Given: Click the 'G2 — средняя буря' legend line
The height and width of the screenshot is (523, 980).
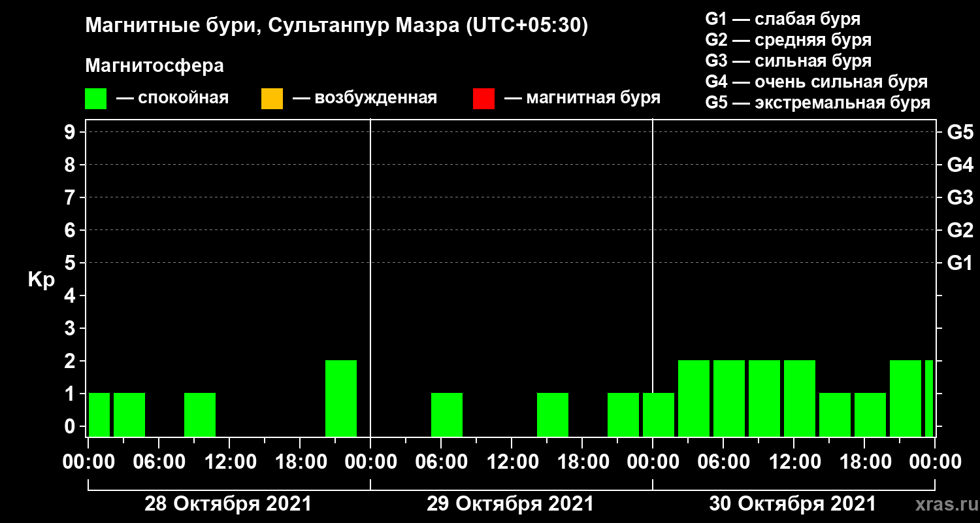Looking at the screenshot, I should pos(788,39).
